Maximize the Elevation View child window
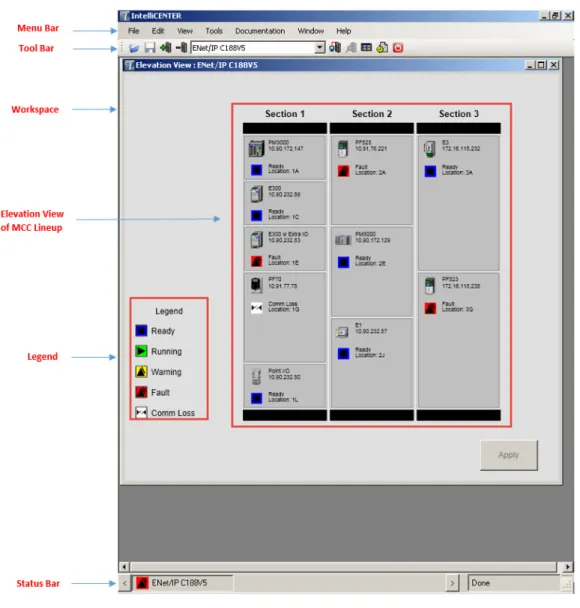This screenshot has height=608, width=580. pyautogui.click(x=541, y=65)
